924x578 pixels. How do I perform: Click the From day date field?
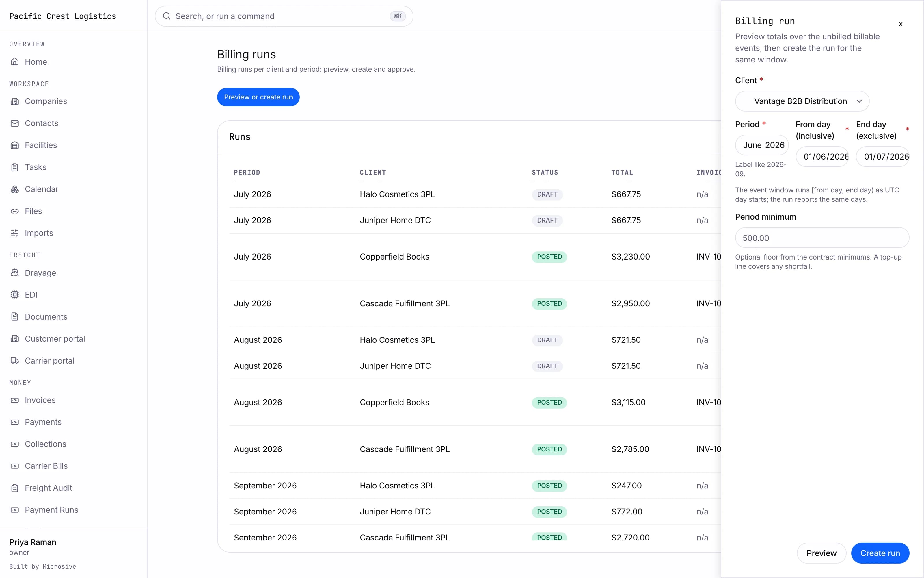click(822, 157)
